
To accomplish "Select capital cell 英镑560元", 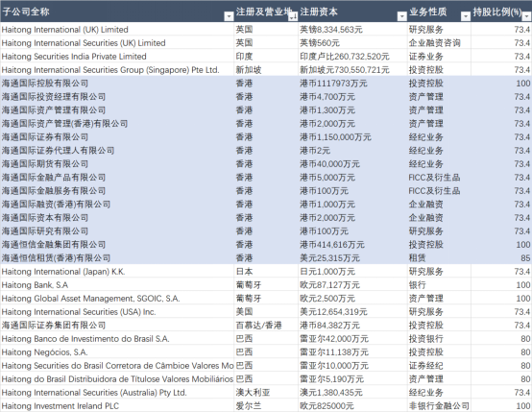I will [x=352, y=43].
